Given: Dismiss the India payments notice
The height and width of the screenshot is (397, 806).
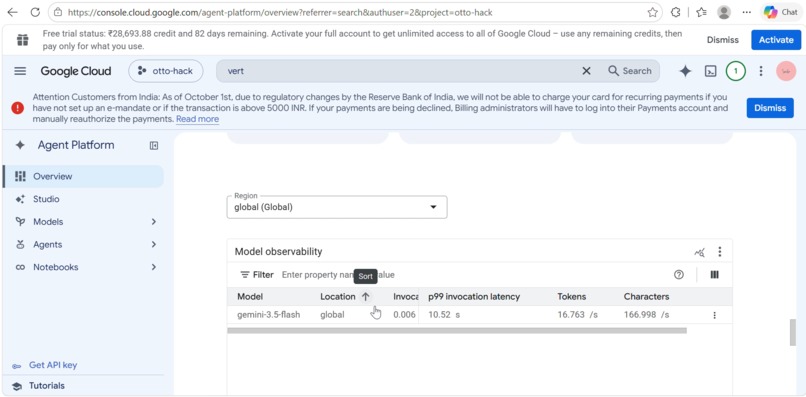Looking at the screenshot, I should [x=770, y=108].
